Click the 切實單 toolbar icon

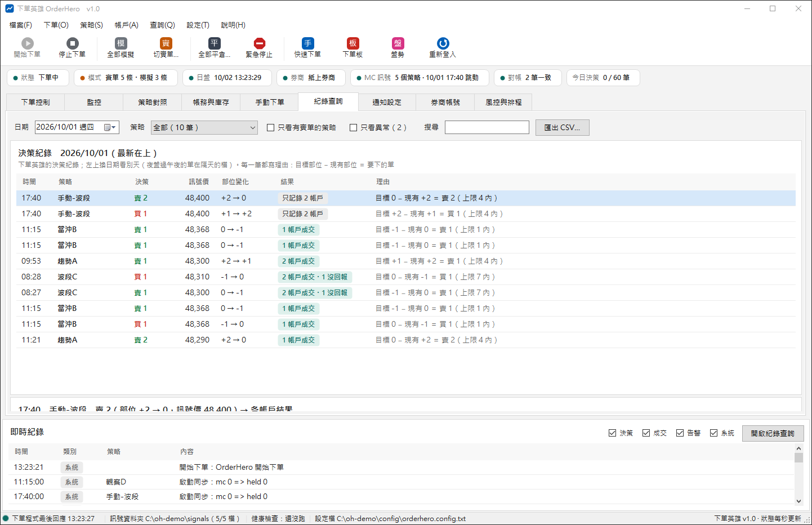[166, 43]
